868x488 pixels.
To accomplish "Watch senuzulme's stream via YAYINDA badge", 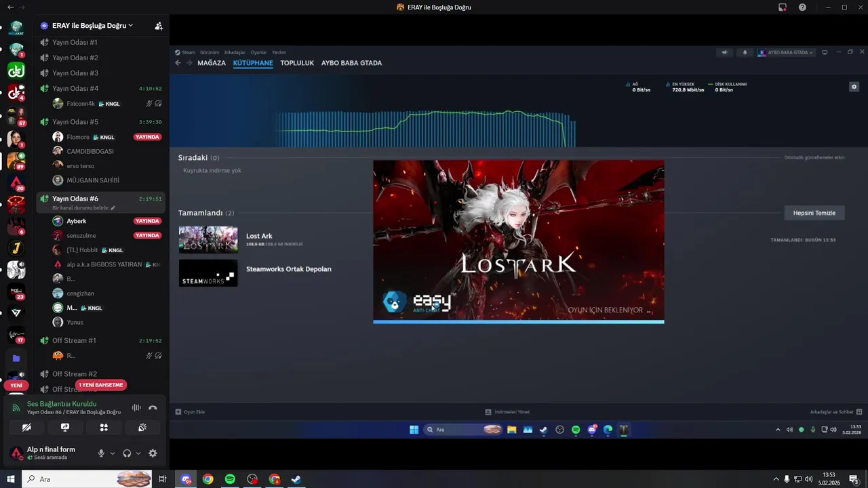I will click(x=147, y=235).
